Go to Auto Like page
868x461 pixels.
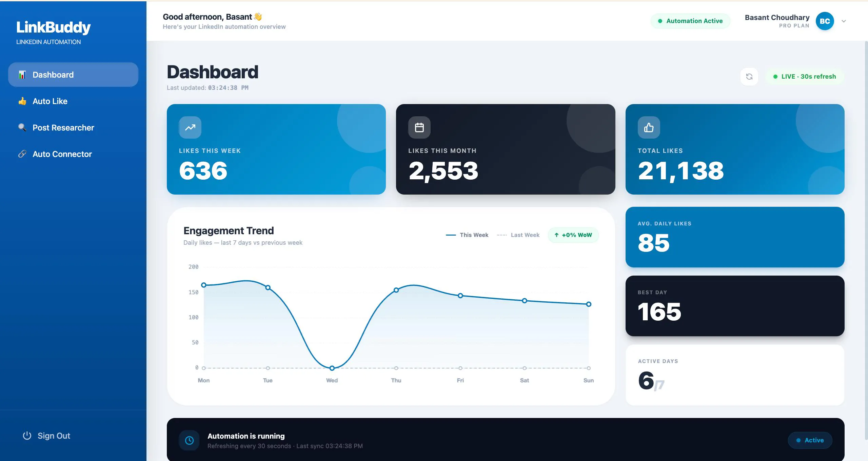coord(73,101)
